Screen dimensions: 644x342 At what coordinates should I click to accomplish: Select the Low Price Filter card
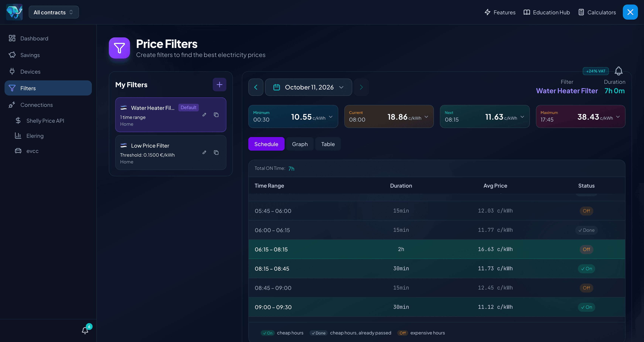tap(170, 153)
